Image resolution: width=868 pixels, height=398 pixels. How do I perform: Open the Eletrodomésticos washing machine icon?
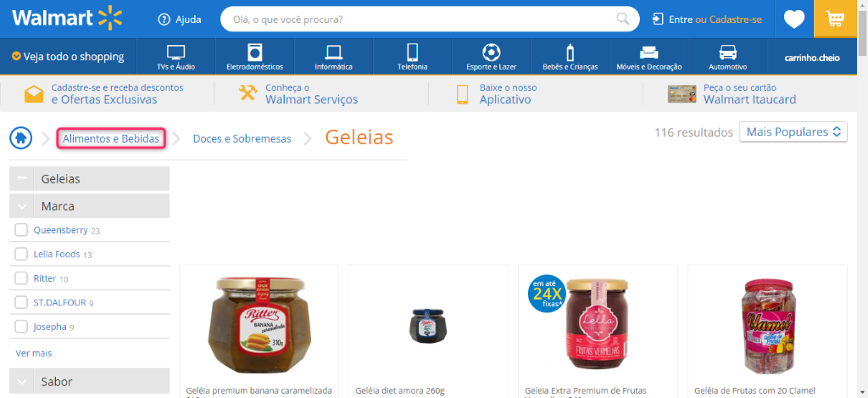[x=254, y=52]
